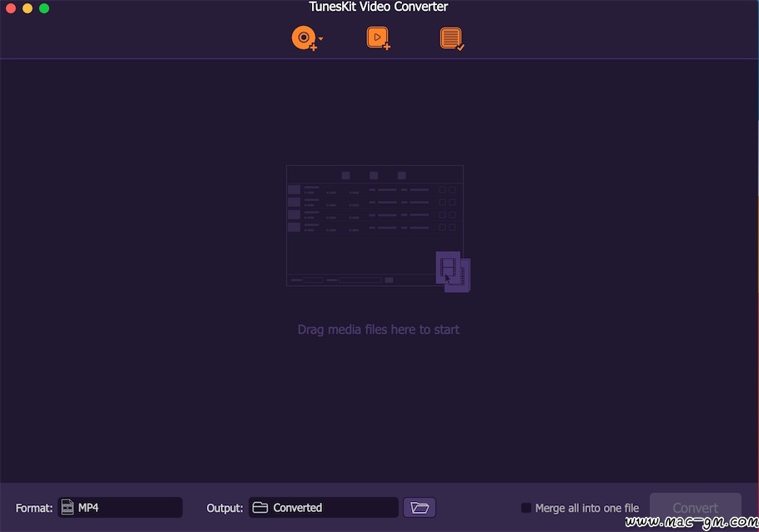Click the Merge all into one file label
The width and height of the screenshot is (759, 532).
pos(586,508)
